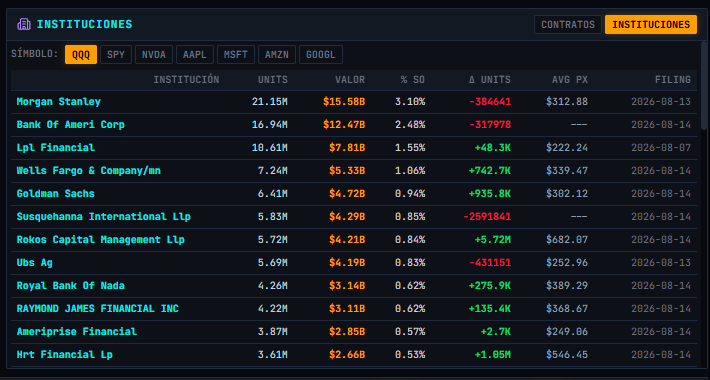Click the $2.85B value cell

[347, 332]
